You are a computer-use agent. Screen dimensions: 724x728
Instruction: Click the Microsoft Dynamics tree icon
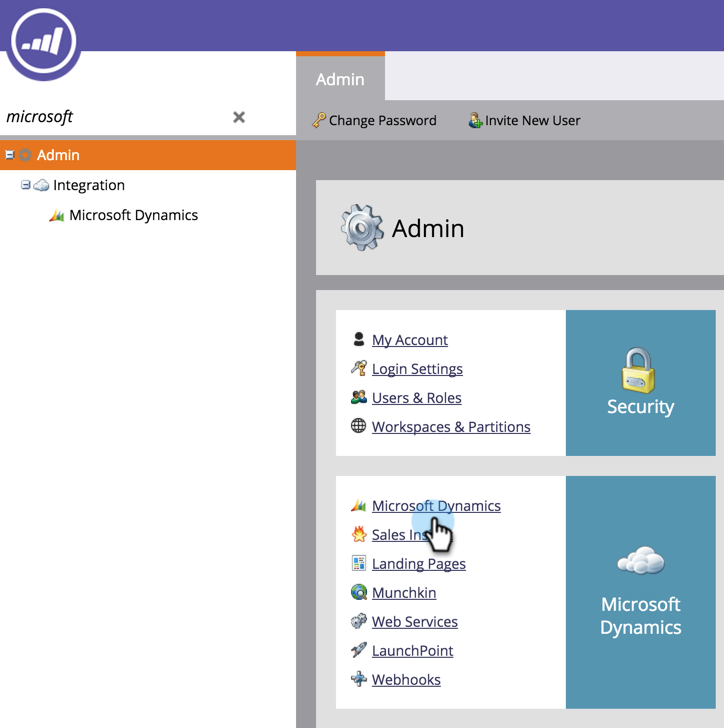click(57, 215)
